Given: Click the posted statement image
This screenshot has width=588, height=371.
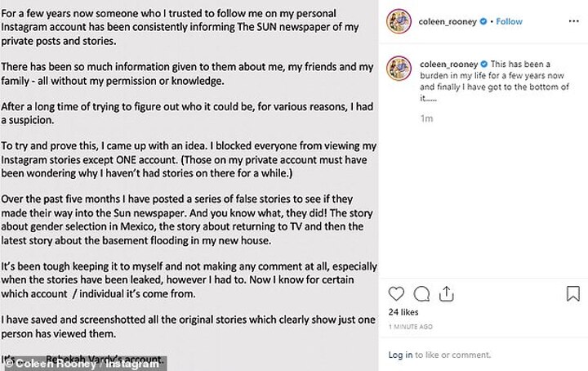Looking at the screenshot, I should (x=188, y=180).
